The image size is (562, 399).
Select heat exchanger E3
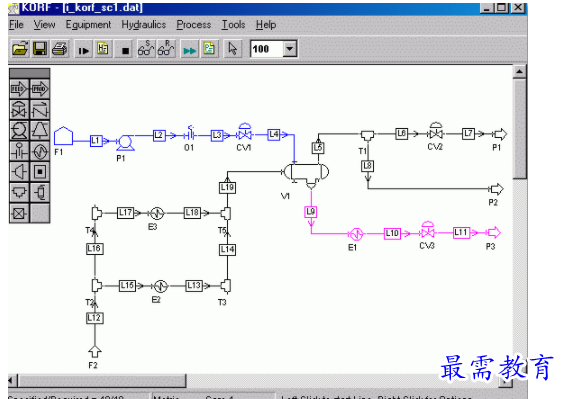pyautogui.click(x=157, y=213)
